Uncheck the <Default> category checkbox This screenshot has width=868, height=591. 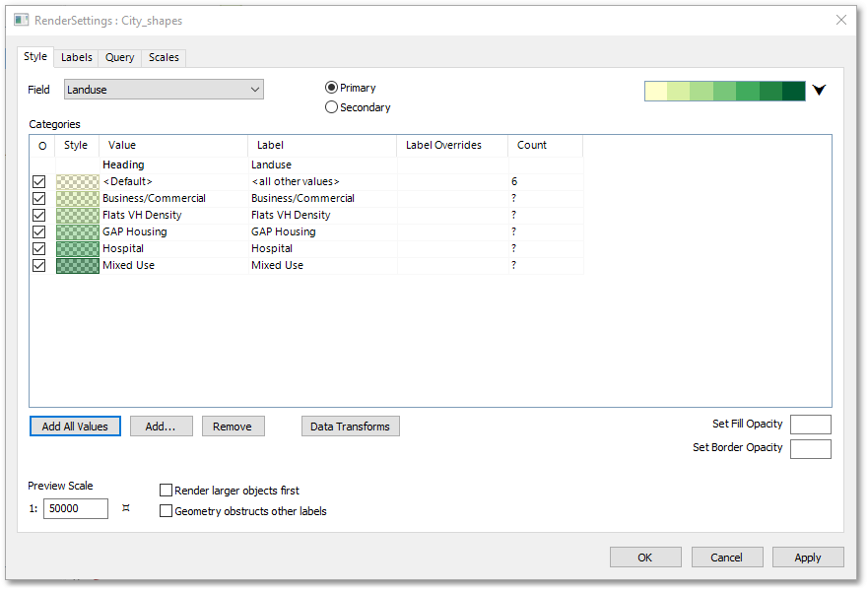[38, 181]
